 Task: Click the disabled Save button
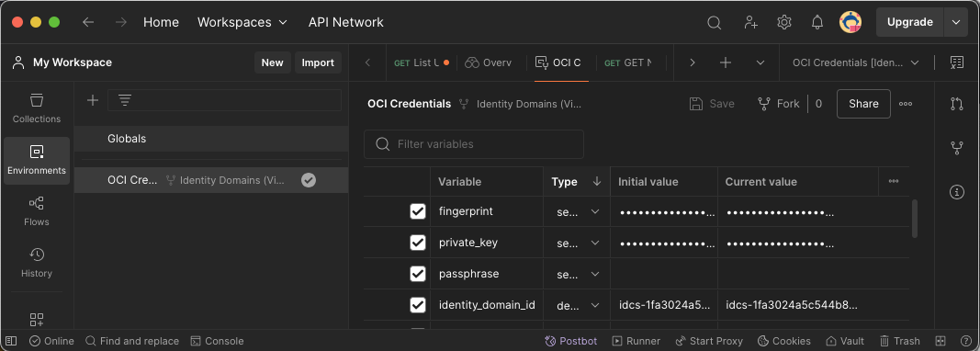pyautogui.click(x=712, y=104)
